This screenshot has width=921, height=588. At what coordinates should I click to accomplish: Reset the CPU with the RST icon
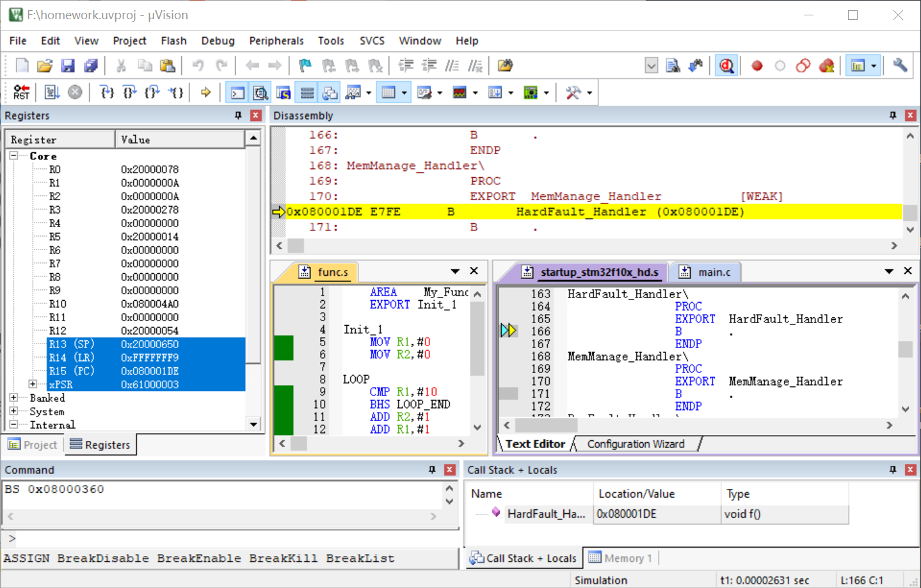21,92
